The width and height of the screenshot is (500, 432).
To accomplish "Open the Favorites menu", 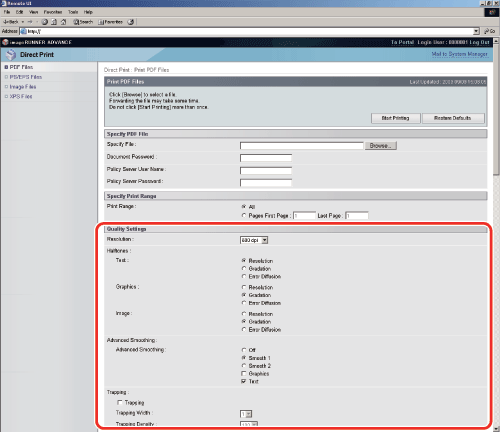I will pos(53,12).
